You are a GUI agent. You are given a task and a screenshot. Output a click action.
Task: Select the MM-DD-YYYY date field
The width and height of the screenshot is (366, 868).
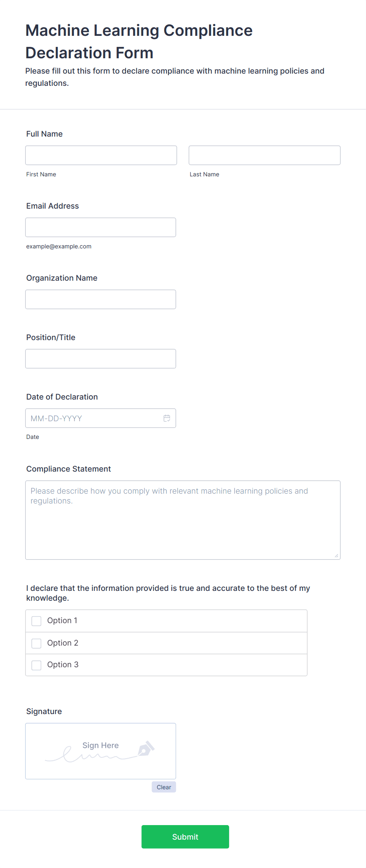(x=101, y=418)
